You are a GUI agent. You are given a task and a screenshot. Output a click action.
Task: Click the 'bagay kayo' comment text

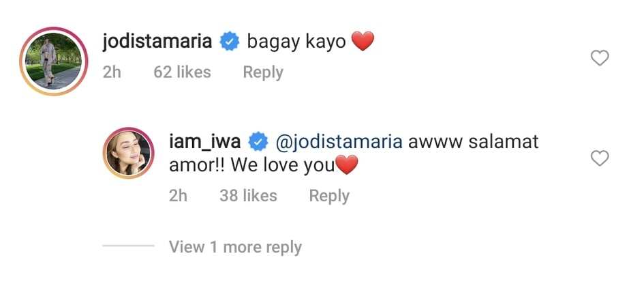click(x=296, y=42)
